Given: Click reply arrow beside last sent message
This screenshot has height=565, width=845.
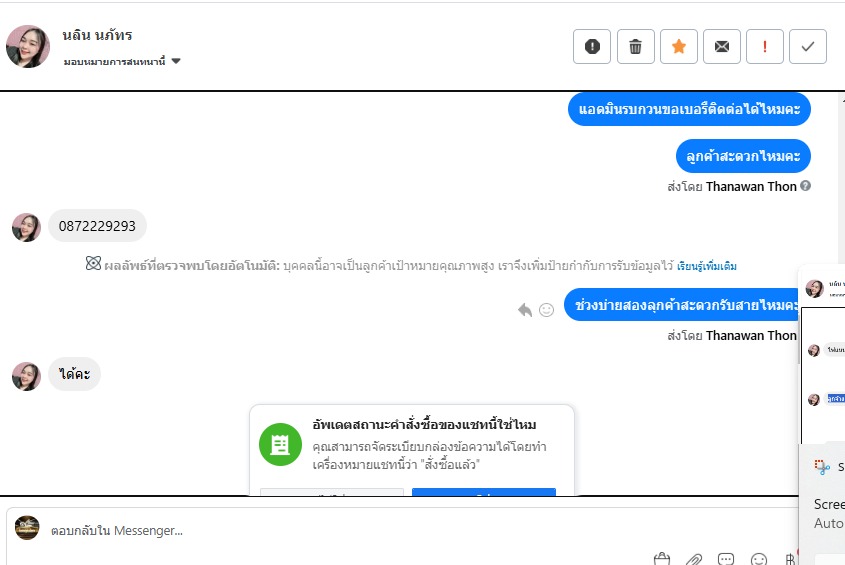Looking at the screenshot, I should click(x=525, y=310).
